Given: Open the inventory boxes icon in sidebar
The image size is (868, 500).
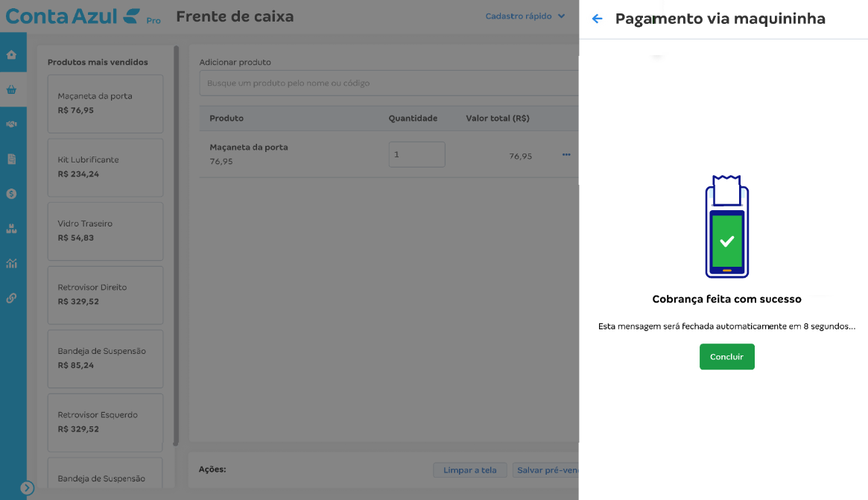Looking at the screenshot, I should (12, 228).
